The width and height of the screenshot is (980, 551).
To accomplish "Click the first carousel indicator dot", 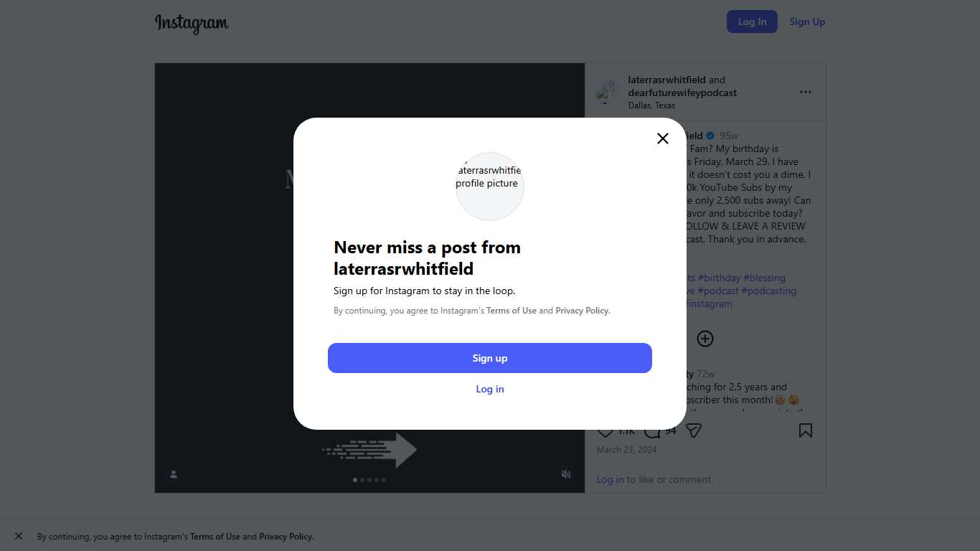I will 355,480.
